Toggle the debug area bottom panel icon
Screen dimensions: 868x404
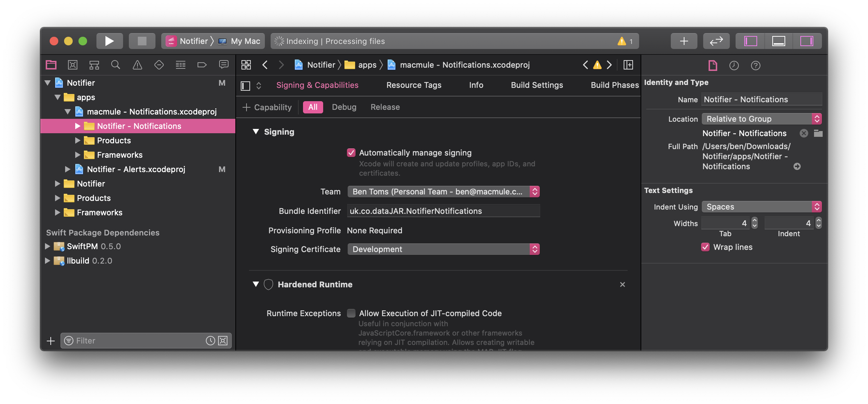pyautogui.click(x=778, y=41)
